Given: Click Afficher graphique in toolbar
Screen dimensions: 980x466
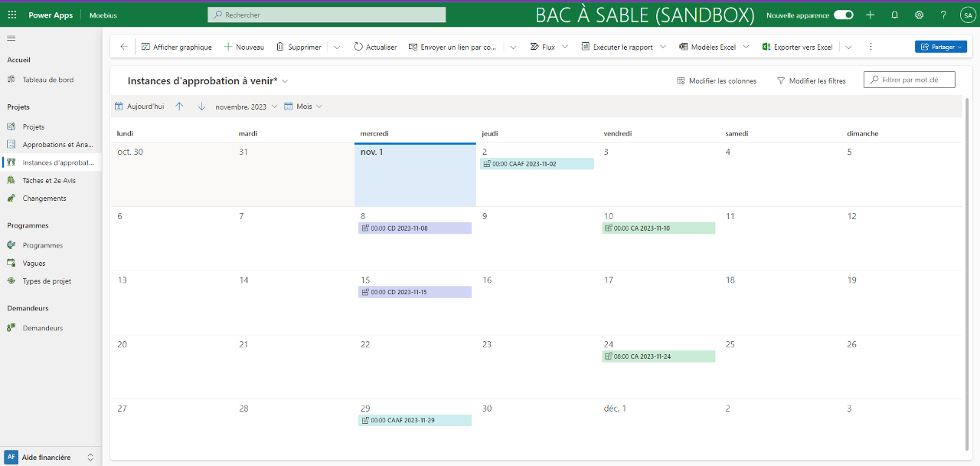Looking at the screenshot, I should [x=176, y=47].
